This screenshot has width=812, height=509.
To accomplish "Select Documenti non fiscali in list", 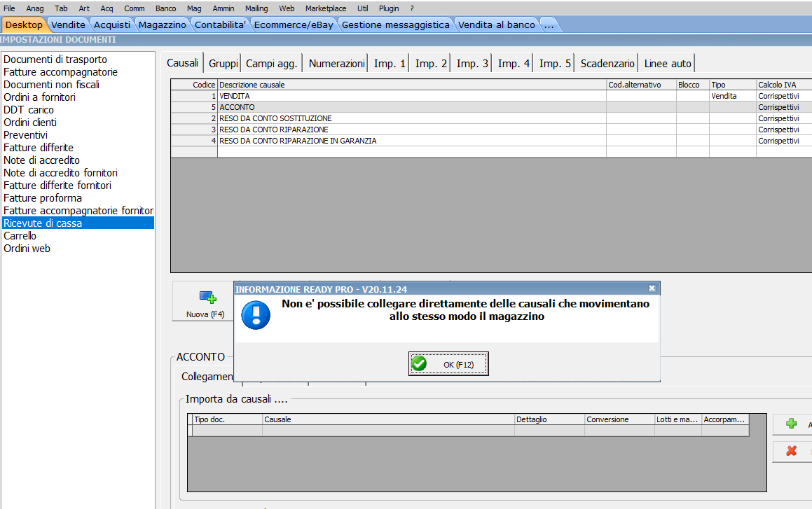I will pyautogui.click(x=78, y=84).
